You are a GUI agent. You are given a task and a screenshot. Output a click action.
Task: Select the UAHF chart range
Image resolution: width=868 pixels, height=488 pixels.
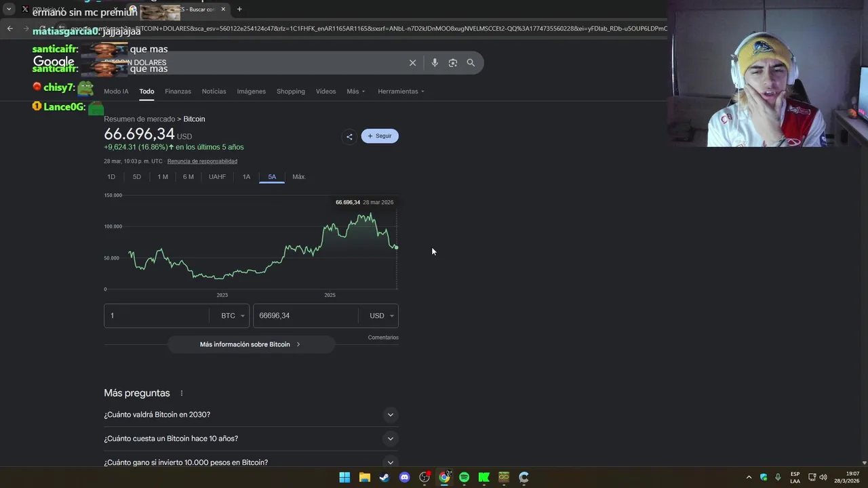coord(217,177)
